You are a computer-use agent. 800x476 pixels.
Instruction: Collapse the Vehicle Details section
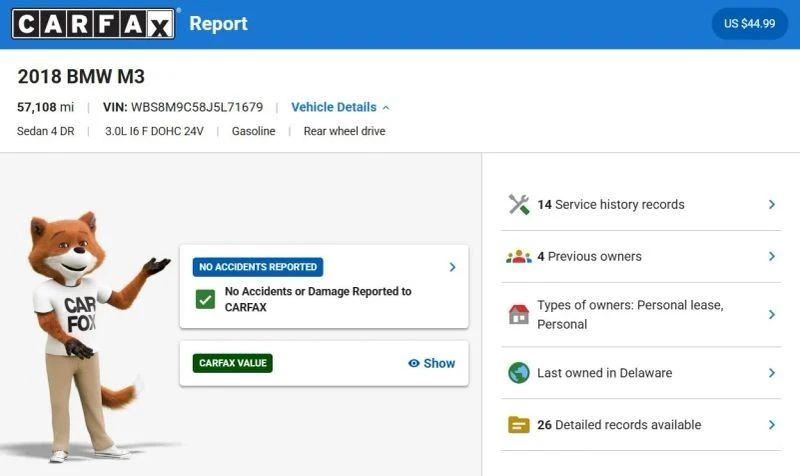pos(340,107)
